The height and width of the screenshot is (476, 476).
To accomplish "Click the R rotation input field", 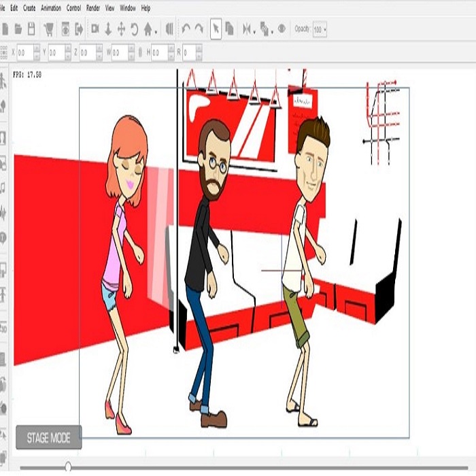I will pos(190,52).
